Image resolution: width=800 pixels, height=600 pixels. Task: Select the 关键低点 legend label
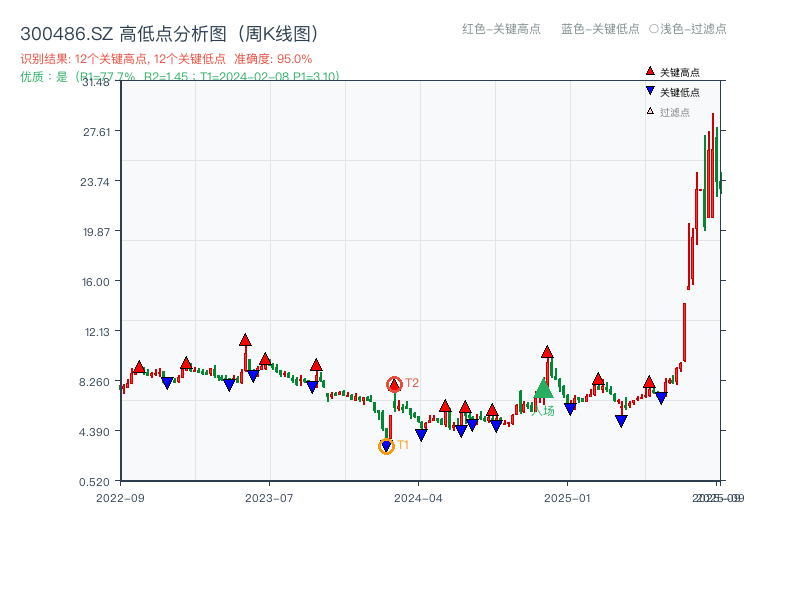[680, 92]
